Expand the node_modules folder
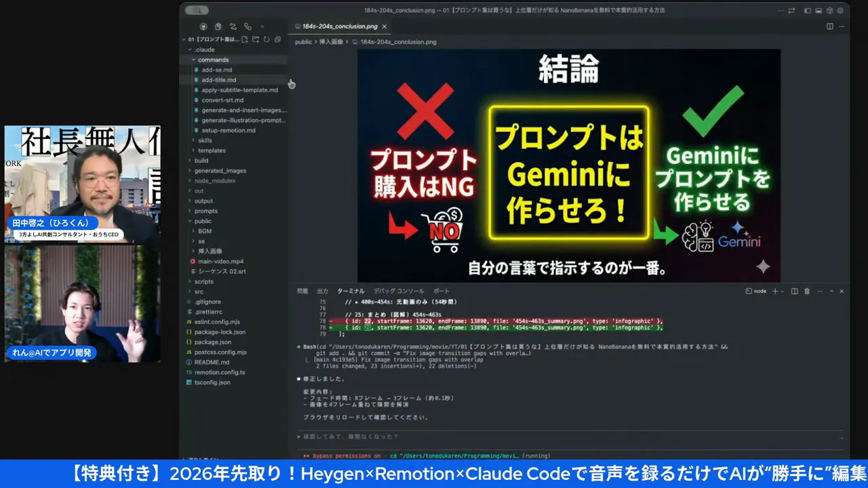 [x=214, y=180]
